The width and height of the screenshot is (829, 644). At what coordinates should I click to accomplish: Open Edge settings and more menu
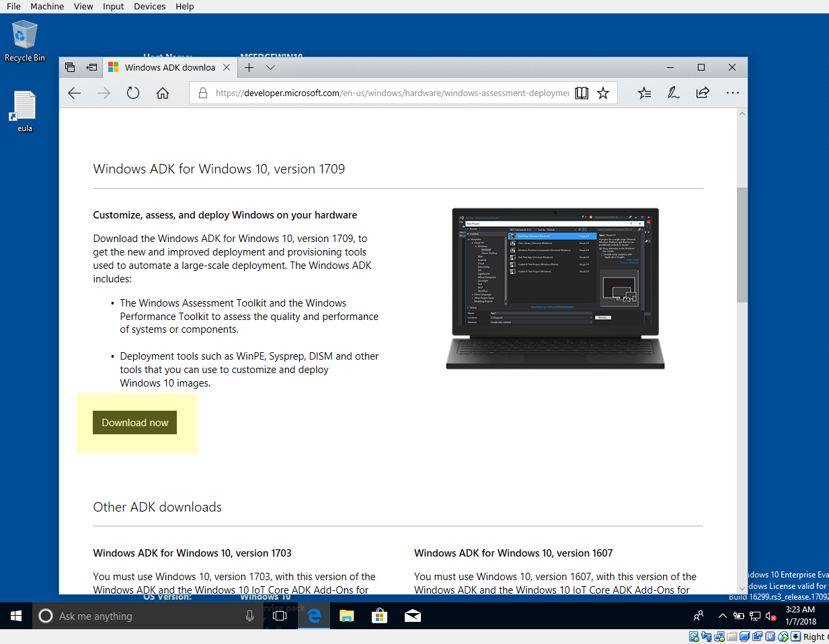coord(733,93)
